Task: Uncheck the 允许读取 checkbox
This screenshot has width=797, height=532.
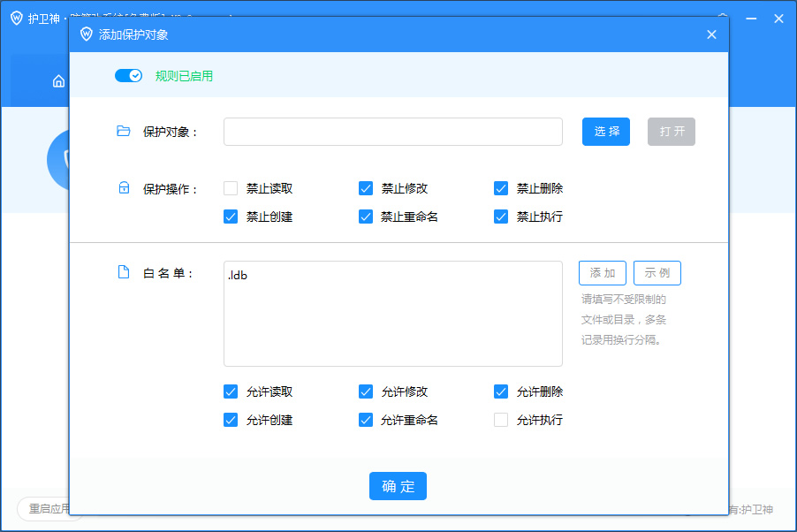Action: [x=231, y=391]
